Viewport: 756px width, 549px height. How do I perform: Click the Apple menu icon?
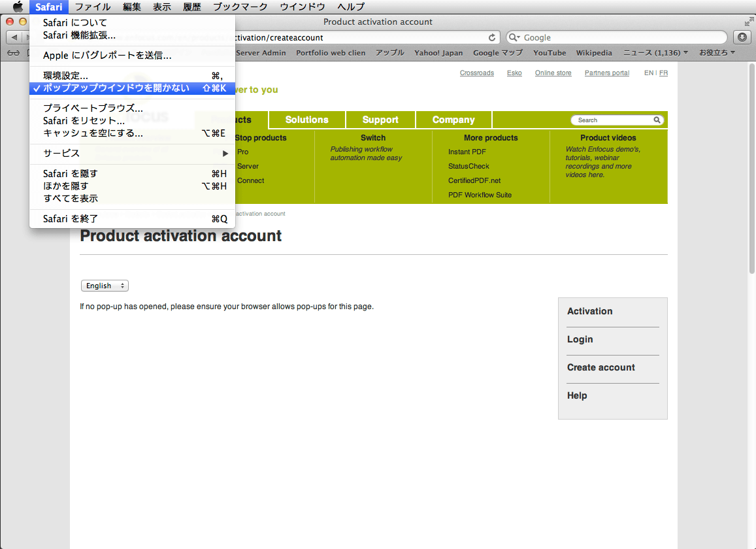[x=18, y=7]
